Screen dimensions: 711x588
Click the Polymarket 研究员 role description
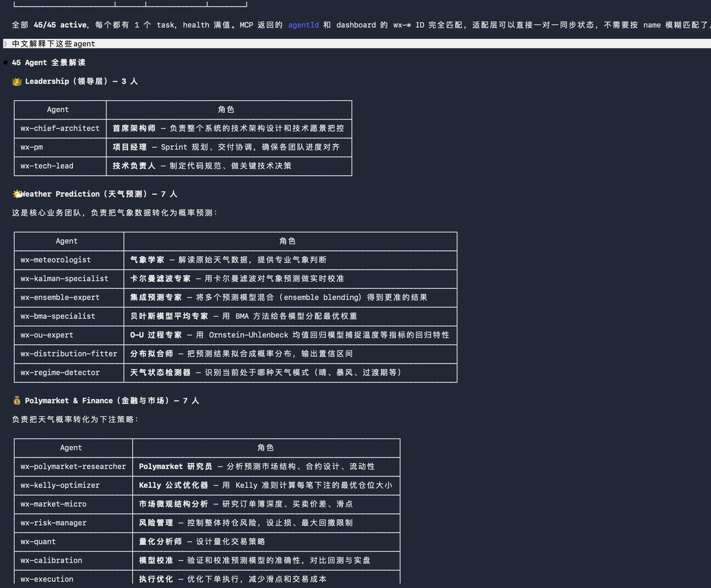(x=257, y=466)
